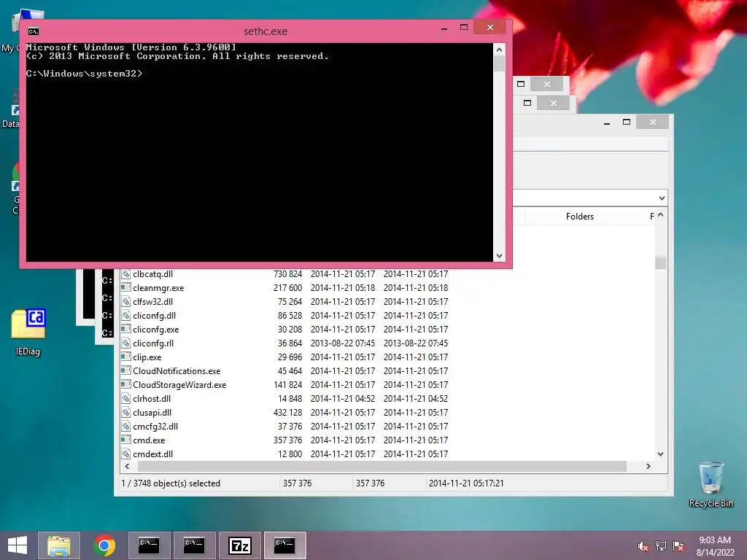Click the cmdext.dll file icon
Image resolution: width=747 pixels, height=560 pixels.
pyautogui.click(x=125, y=454)
